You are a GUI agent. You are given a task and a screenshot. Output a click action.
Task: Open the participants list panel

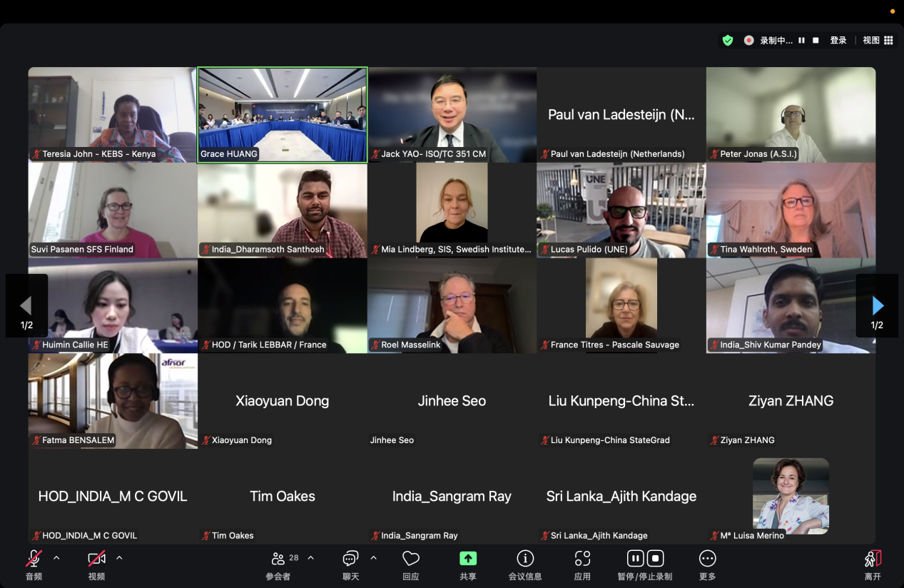coord(278,559)
